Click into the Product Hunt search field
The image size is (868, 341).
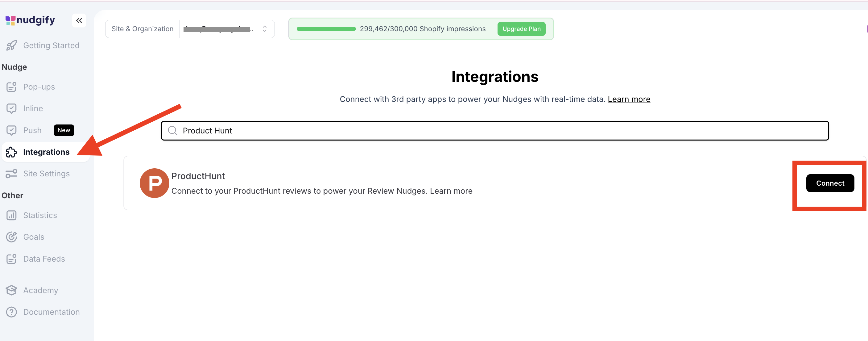pyautogui.click(x=495, y=131)
